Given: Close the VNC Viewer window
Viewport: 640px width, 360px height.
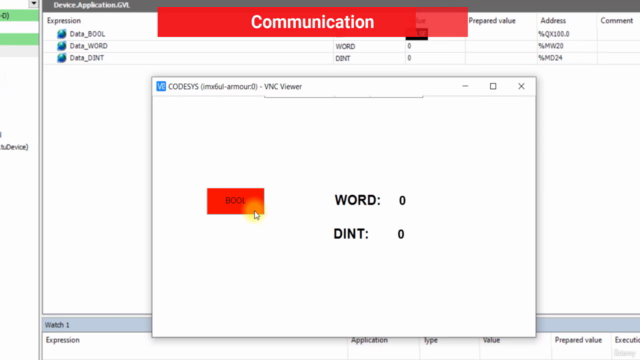Looking at the screenshot, I should (x=521, y=86).
